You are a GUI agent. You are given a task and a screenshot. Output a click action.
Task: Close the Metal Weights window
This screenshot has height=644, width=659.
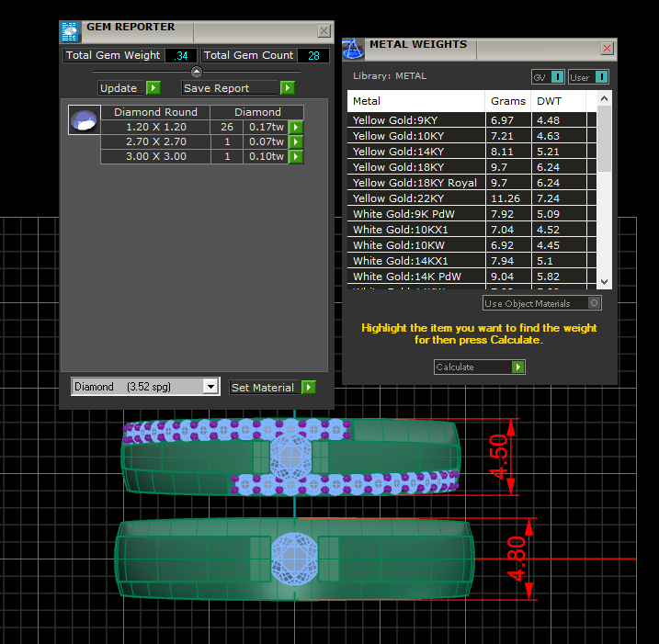tap(608, 48)
